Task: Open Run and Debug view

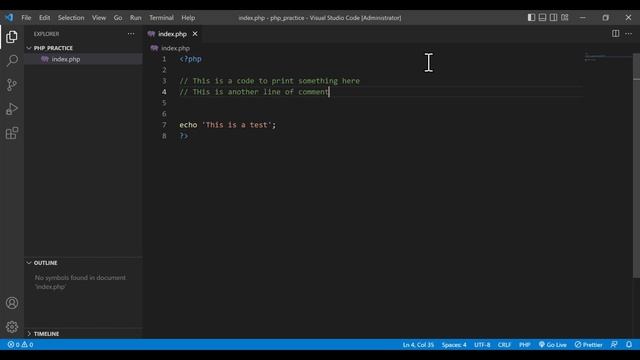Action: tap(12, 109)
